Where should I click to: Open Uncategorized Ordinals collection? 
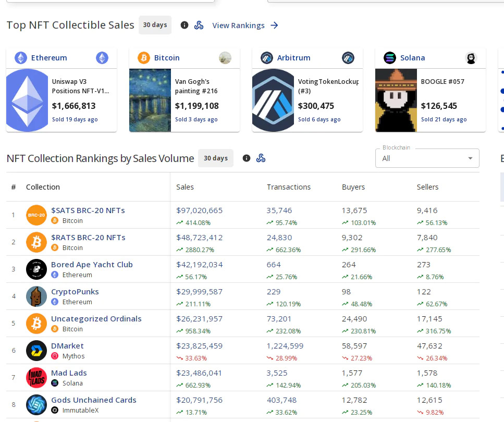coord(96,319)
